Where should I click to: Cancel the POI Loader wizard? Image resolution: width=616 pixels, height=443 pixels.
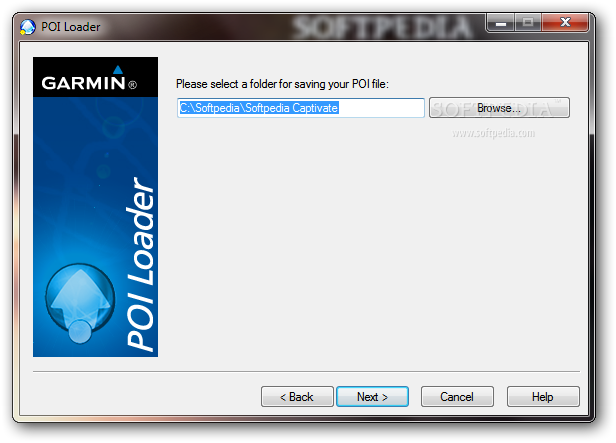457,397
